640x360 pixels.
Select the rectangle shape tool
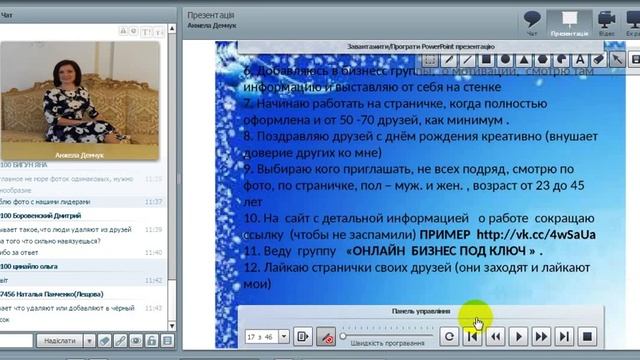486,60
